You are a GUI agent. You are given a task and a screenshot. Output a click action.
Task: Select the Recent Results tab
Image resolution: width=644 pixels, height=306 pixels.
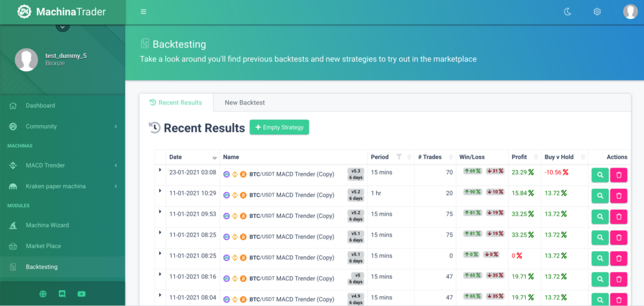[x=176, y=103]
